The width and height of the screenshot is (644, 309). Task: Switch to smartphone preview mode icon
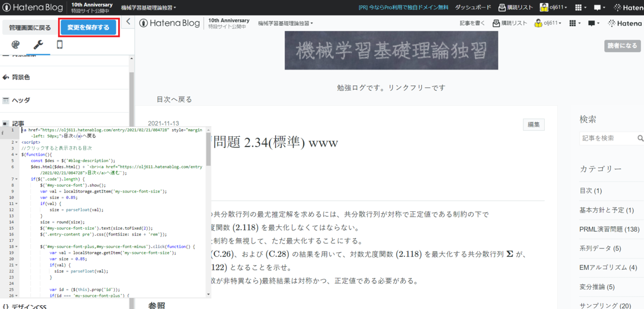point(60,45)
